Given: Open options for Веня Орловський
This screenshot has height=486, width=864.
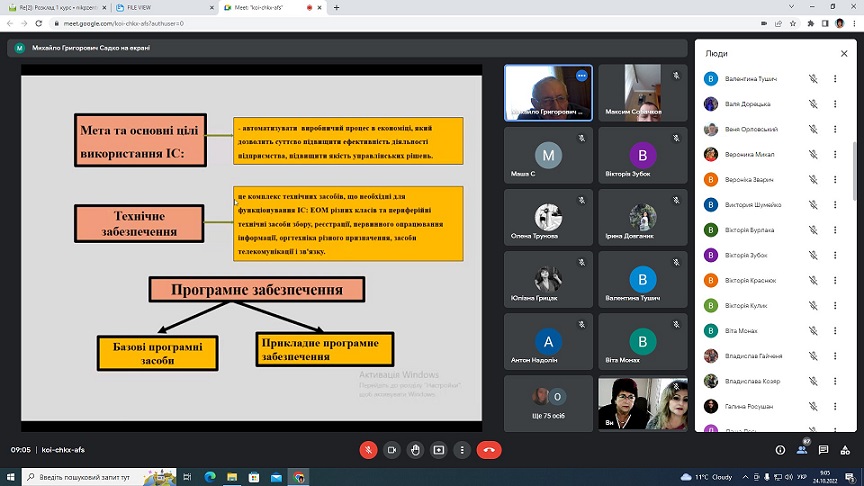Looking at the screenshot, I should (x=835, y=129).
